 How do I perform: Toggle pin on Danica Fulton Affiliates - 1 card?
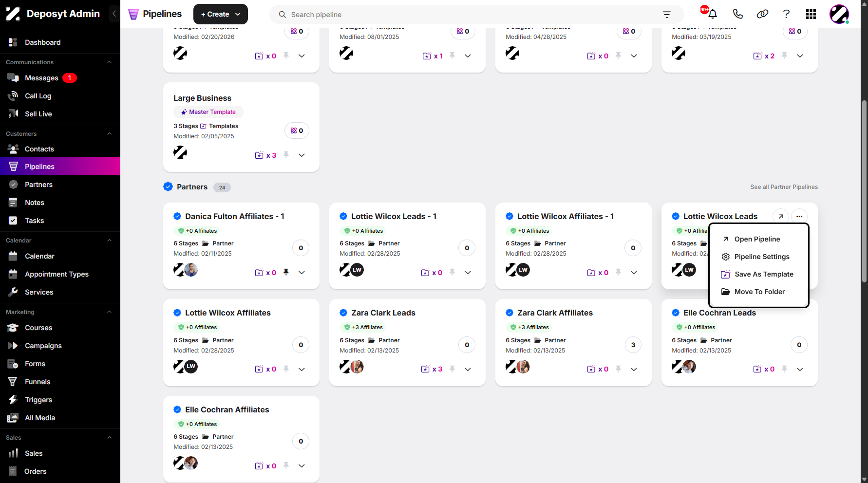click(x=286, y=272)
